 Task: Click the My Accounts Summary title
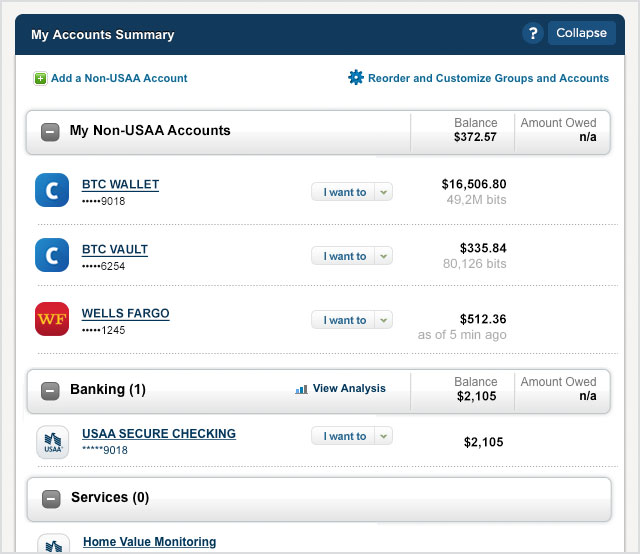[x=103, y=35]
